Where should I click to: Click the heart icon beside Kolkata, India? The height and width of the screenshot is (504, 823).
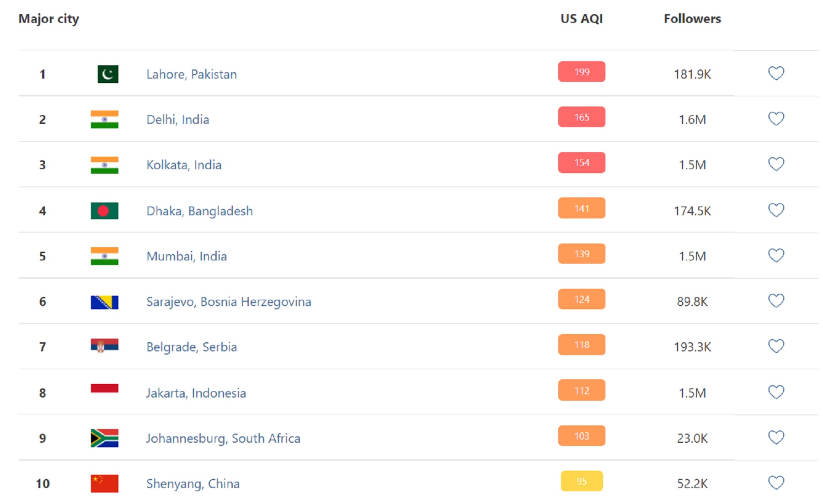click(x=776, y=164)
